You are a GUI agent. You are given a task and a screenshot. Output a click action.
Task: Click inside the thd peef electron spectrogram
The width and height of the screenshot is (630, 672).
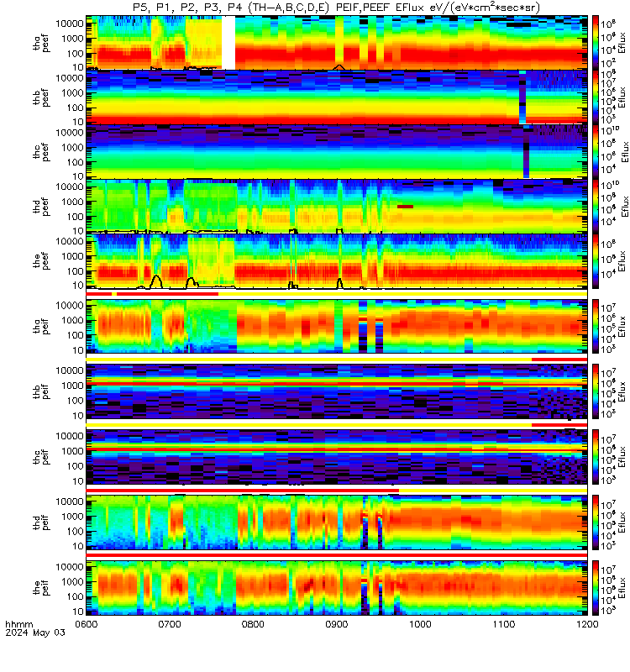pyautogui.click(x=337, y=206)
